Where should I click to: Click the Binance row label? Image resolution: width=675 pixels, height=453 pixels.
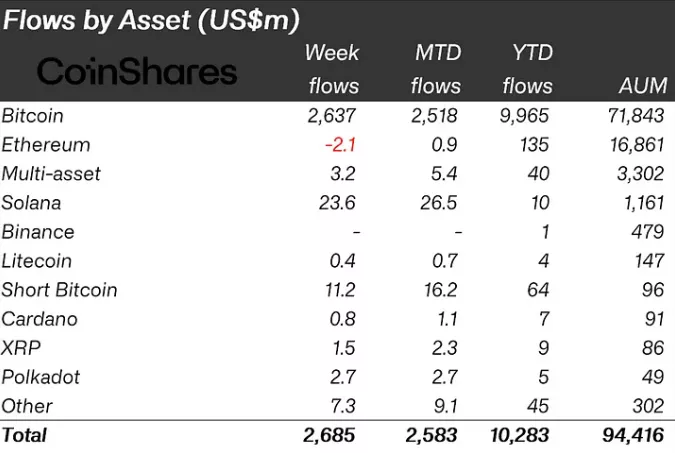point(38,232)
